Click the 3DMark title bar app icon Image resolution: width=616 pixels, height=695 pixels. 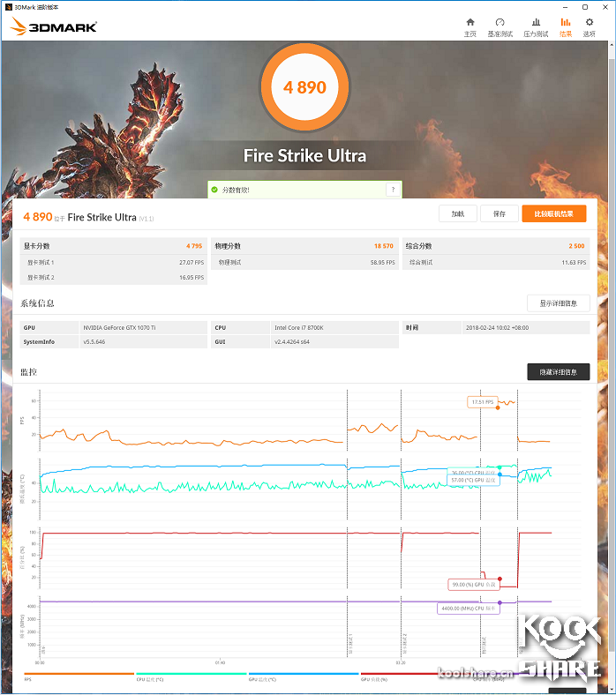(9, 7)
